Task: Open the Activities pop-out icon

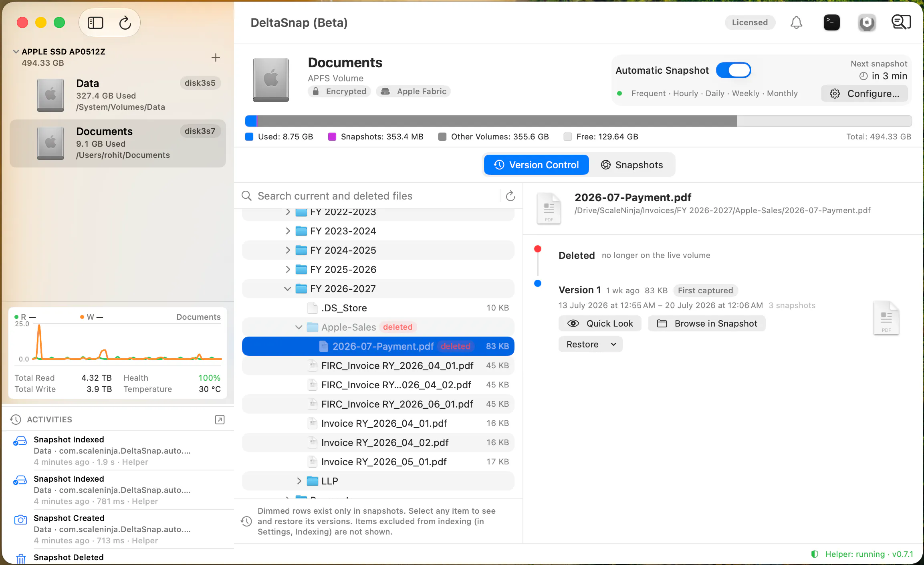Action: pyautogui.click(x=220, y=420)
